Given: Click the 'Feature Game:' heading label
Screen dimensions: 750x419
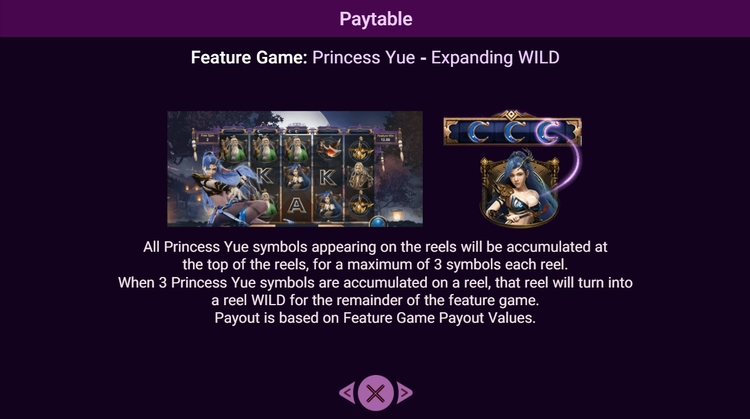Looking at the screenshot, I should tap(249, 57).
